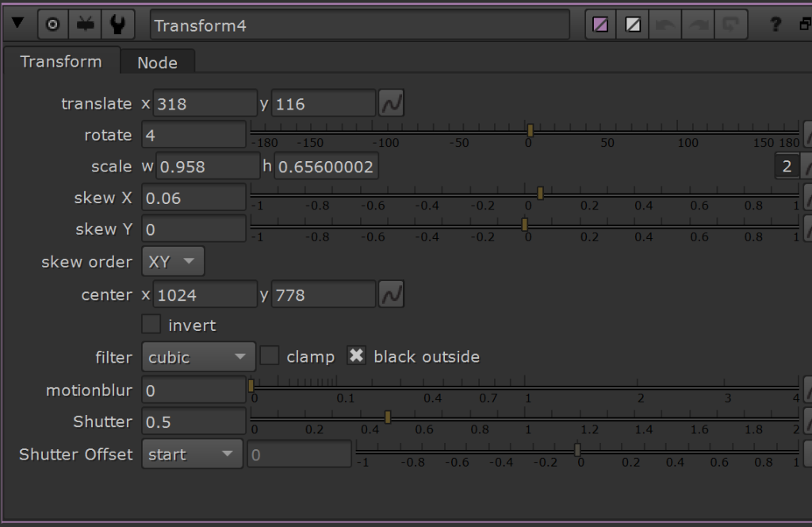Open the skew X animation menu icon
Screen dimensions: 812x527
point(807,198)
